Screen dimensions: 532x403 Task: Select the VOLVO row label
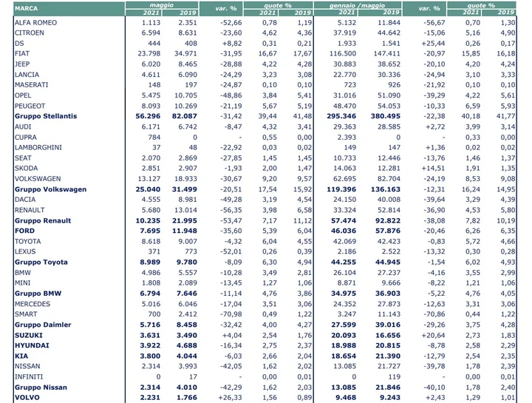(27, 398)
